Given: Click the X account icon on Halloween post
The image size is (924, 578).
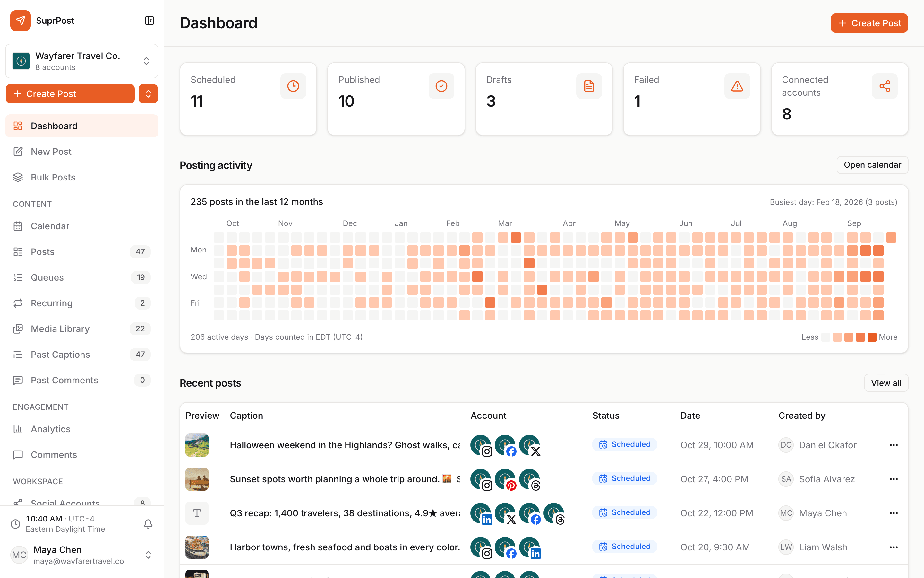Looking at the screenshot, I should pyautogui.click(x=530, y=445).
